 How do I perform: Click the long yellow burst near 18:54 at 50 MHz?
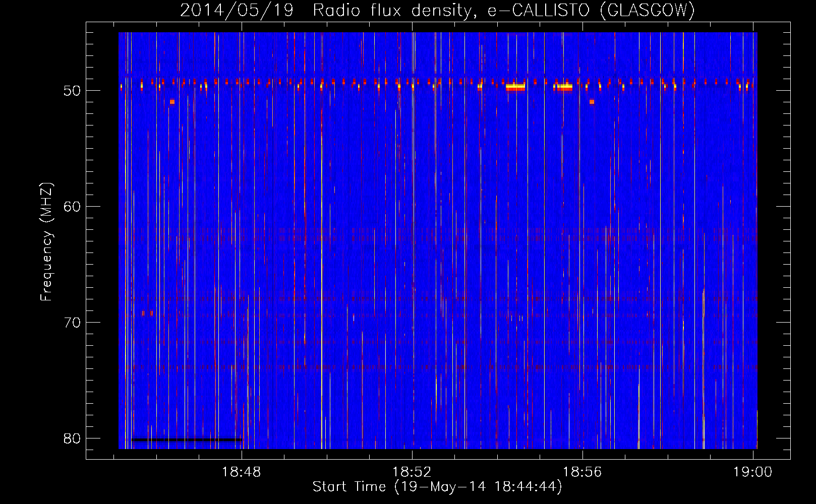tap(515, 87)
